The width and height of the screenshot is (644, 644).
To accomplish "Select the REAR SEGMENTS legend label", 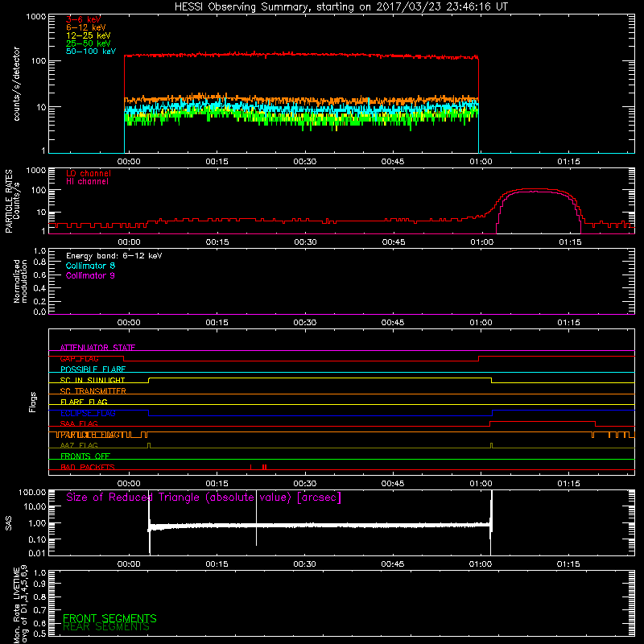I will 106,627.
